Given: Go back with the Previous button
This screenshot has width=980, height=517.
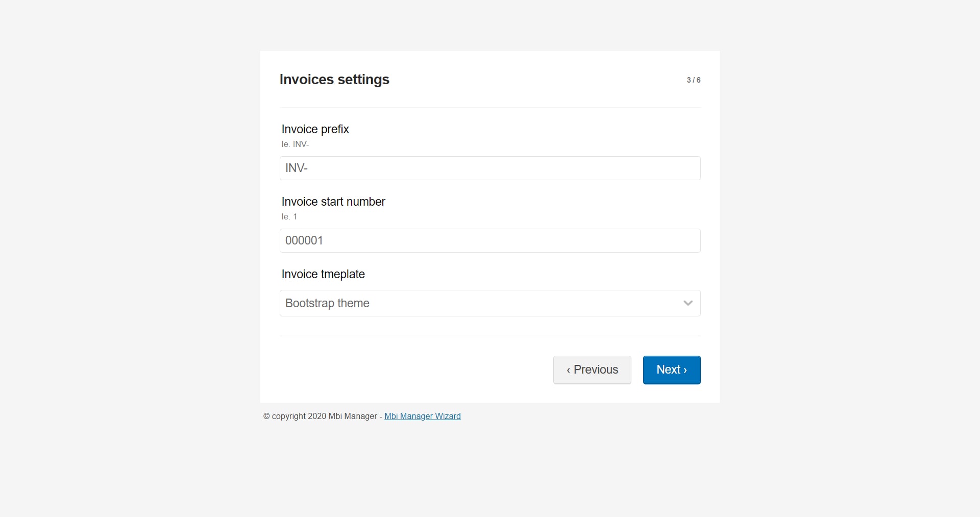Looking at the screenshot, I should click(x=592, y=370).
